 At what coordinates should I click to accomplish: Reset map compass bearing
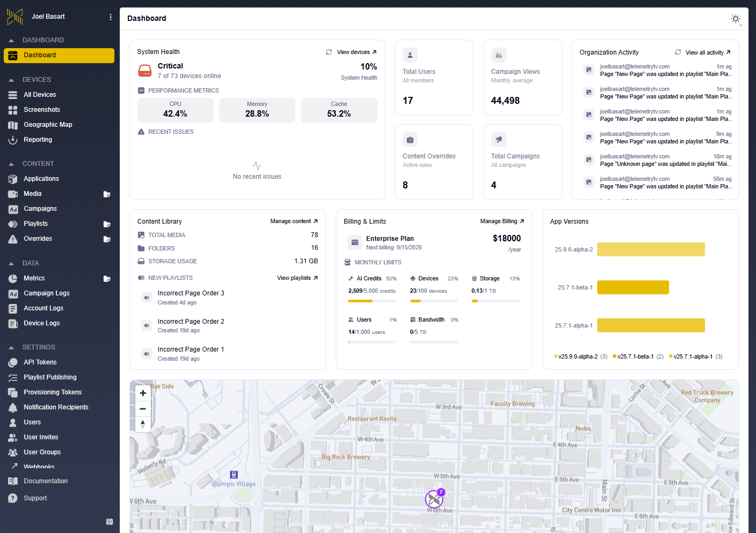(x=143, y=424)
